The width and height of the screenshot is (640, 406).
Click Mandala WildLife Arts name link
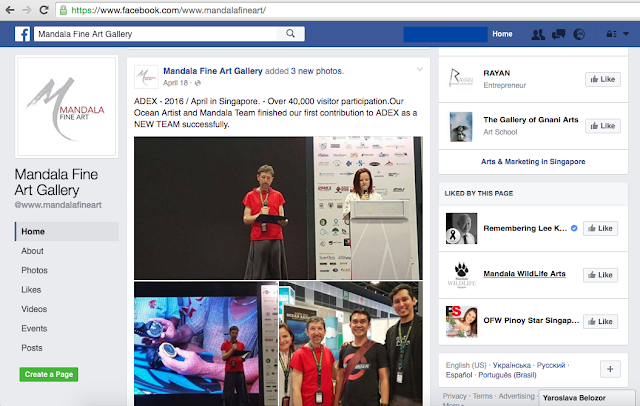[524, 273]
